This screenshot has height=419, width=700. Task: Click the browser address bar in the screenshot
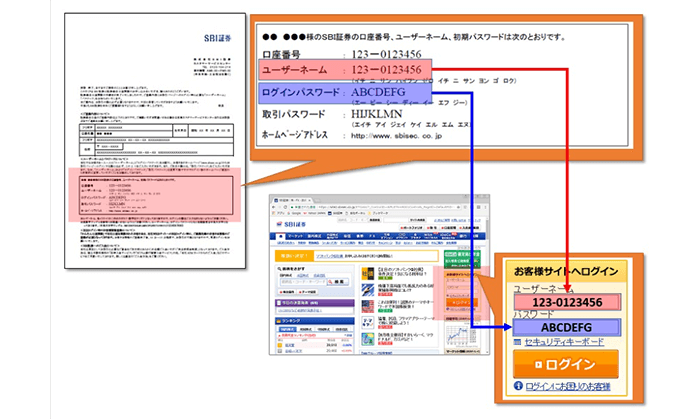374,207
